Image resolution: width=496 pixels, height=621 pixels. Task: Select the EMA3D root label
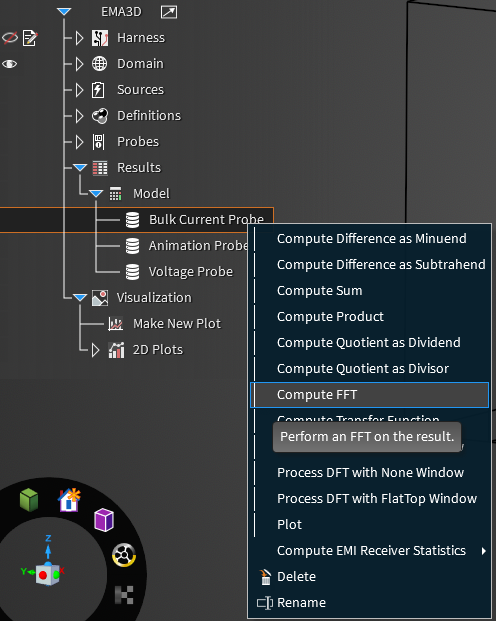click(x=121, y=12)
